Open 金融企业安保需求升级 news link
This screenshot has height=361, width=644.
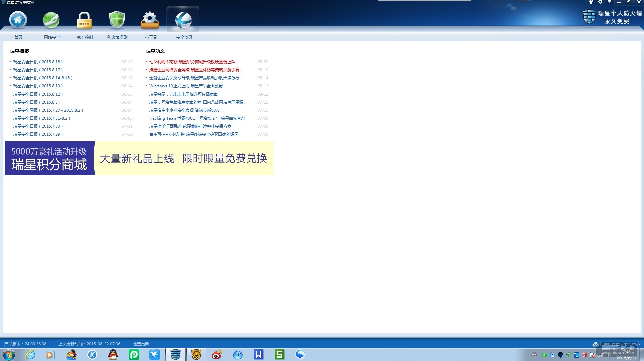click(194, 78)
